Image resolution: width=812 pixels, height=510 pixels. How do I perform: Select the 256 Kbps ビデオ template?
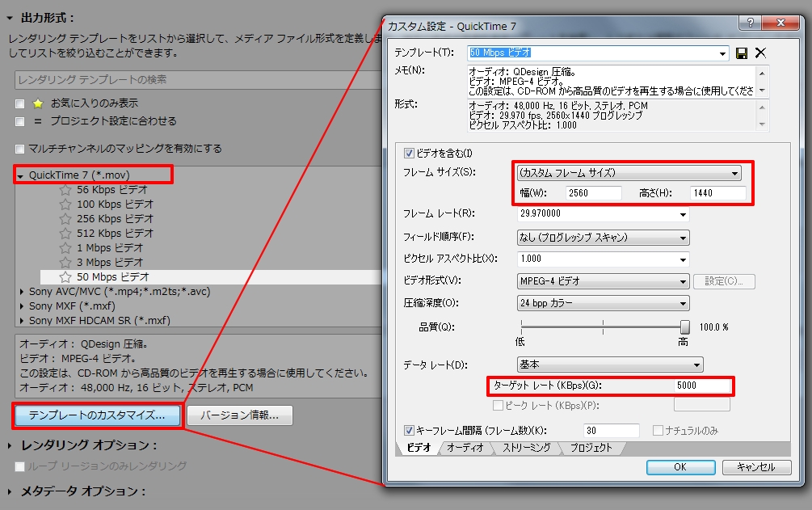[x=115, y=219]
